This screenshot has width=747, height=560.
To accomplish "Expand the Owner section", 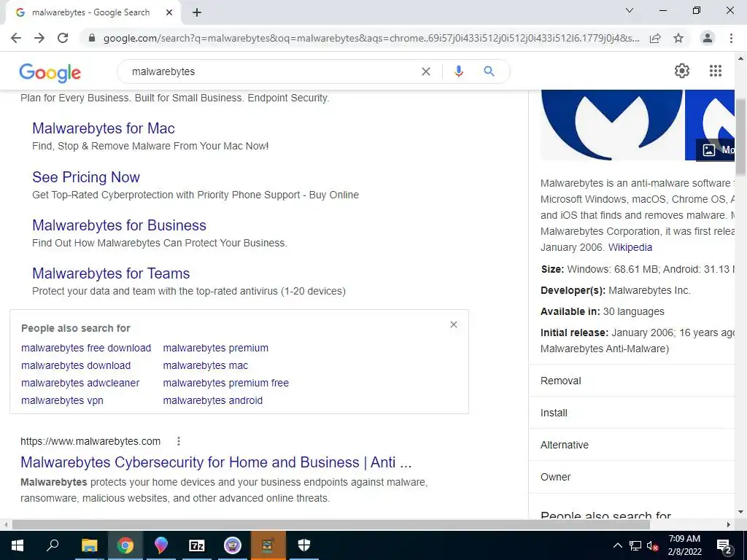I will tap(632, 477).
